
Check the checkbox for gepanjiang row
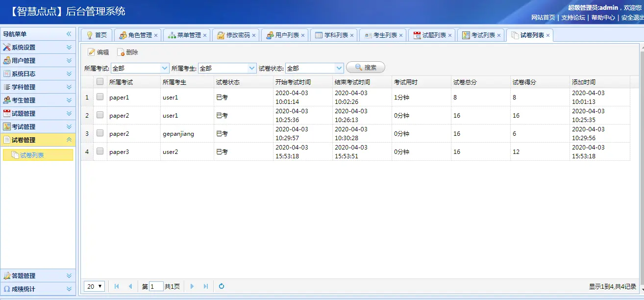(x=100, y=133)
